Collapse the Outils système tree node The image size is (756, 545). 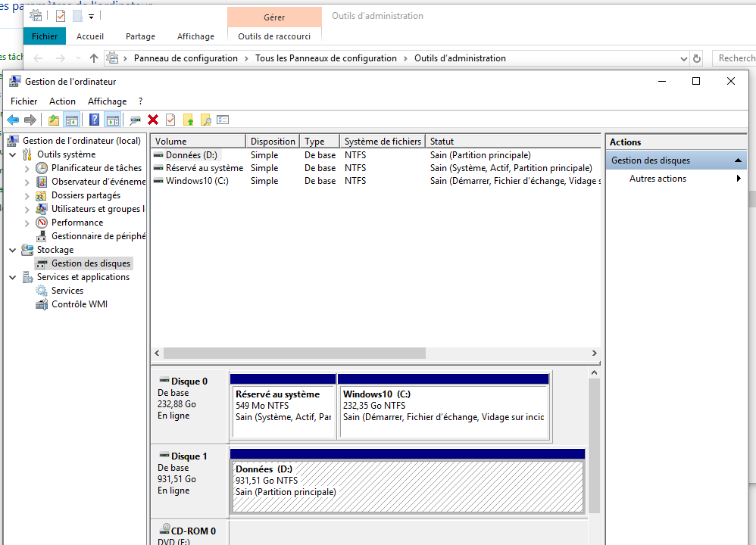click(x=13, y=154)
